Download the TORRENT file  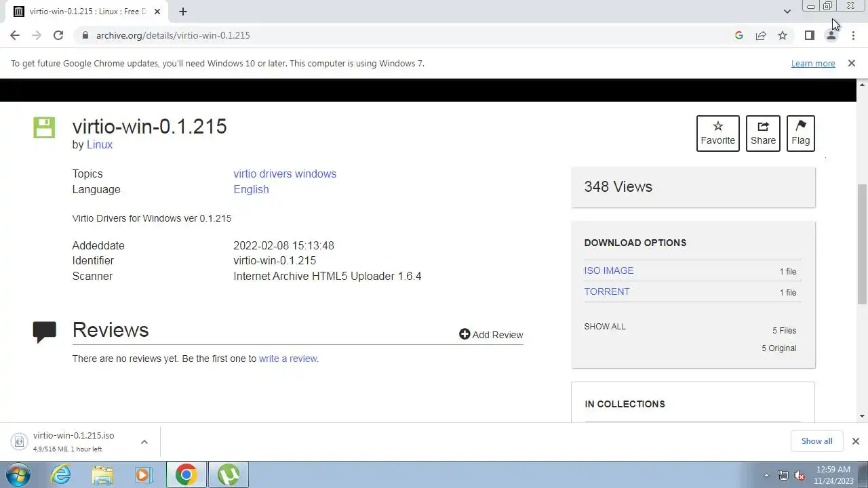click(x=607, y=291)
